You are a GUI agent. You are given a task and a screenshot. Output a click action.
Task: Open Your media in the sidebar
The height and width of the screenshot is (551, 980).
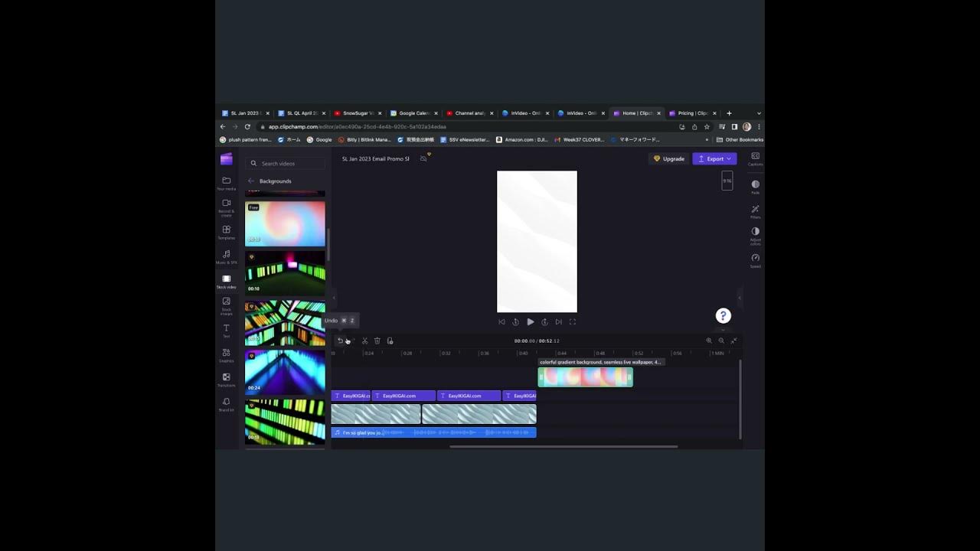[x=226, y=183]
